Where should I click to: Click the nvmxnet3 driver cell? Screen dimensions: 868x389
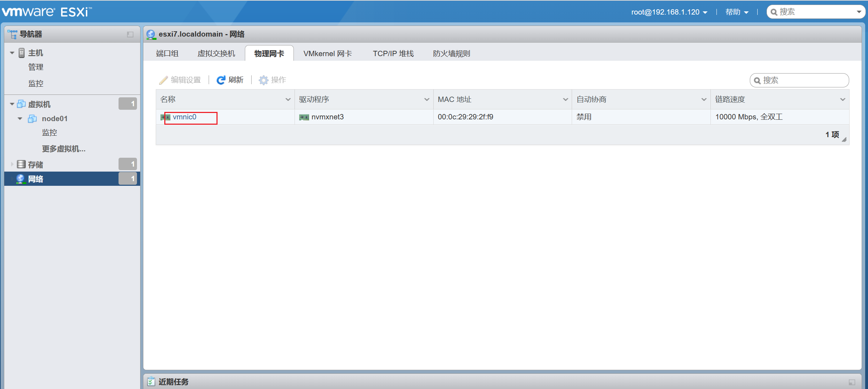point(364,117)
